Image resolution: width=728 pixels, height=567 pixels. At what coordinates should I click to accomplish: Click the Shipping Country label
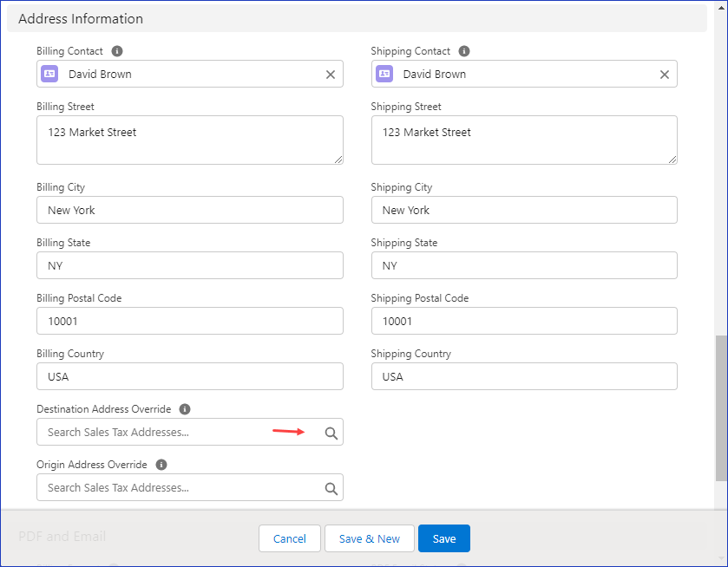pyautogui.click(x=411, y=354)
